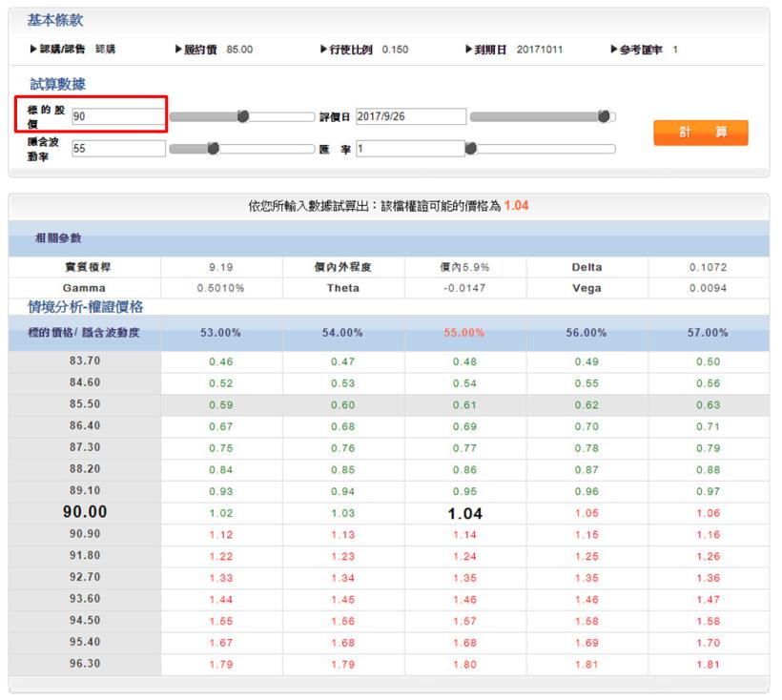Click the 價內5.9% moneyness value
This screenshot has height=700, width=782.
(464, 267)
